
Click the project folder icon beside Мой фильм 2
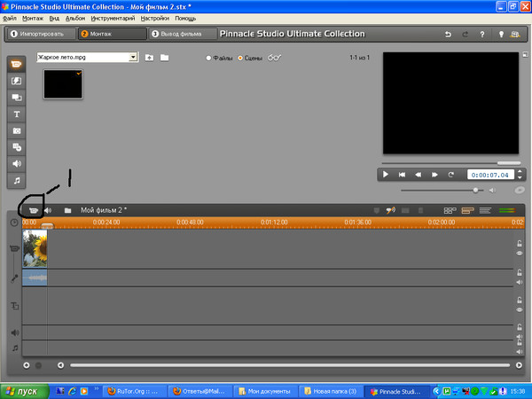tap(68, 211)
